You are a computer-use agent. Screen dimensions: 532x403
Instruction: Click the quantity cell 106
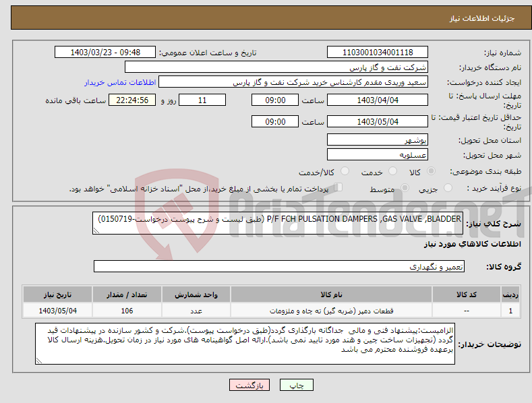[127, 311]
